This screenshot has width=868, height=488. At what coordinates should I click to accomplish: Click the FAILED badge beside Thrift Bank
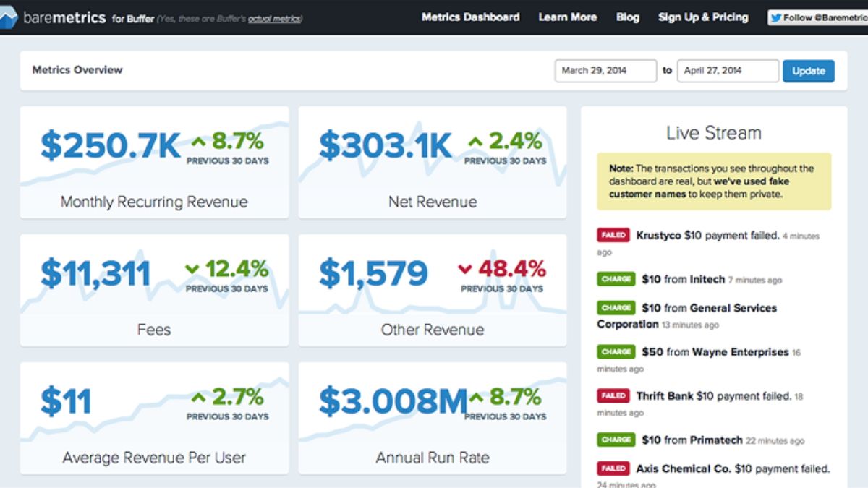(613, 396)
